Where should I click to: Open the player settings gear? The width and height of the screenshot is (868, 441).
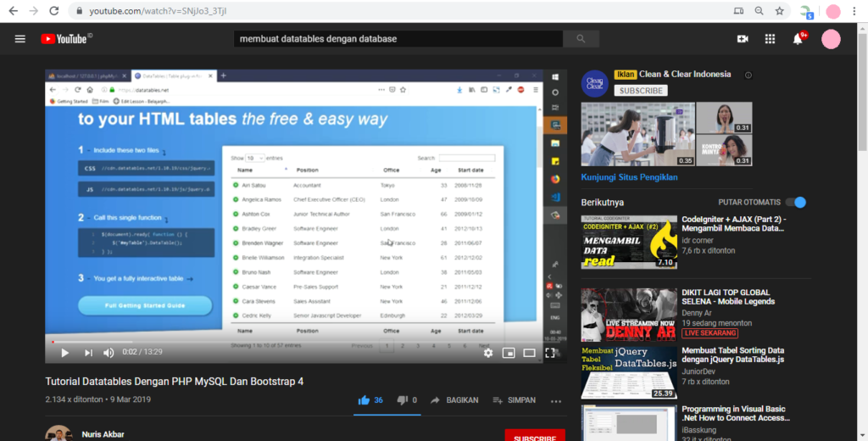(x=487, y=353)
